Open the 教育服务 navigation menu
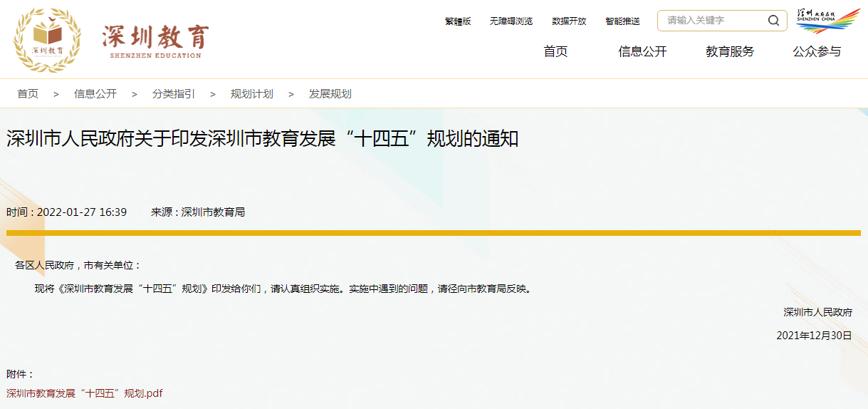The image size is (868, 409). [730, 51]
